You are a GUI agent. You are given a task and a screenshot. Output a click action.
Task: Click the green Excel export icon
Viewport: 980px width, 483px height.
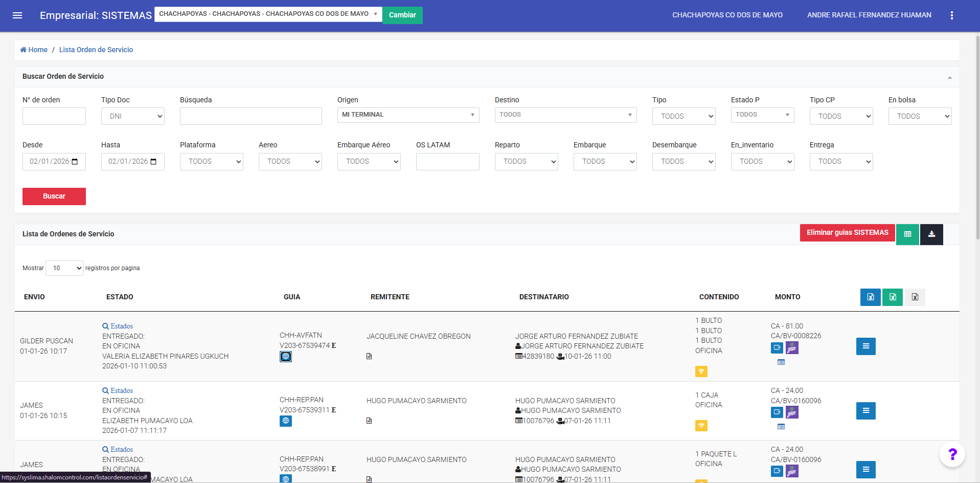pos(893,297)
